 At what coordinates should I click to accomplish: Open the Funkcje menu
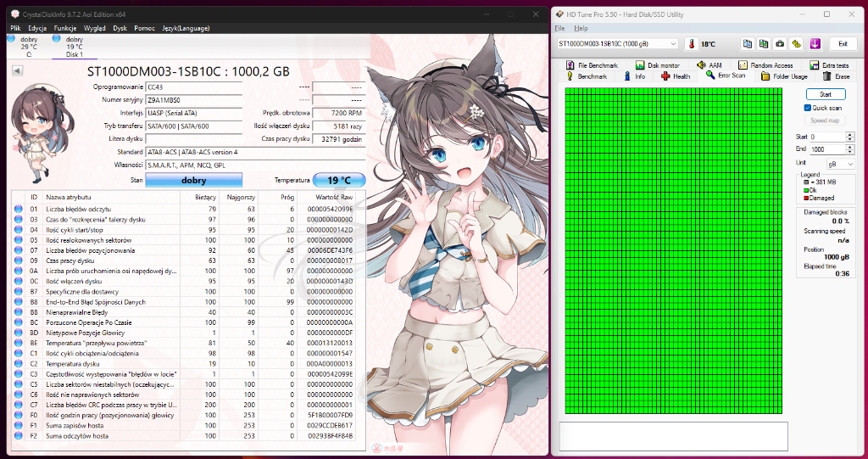pos(66,28)
